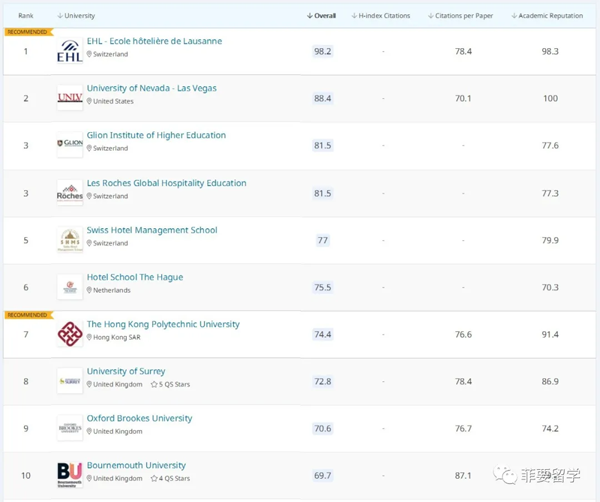Open Swiss Hotel Management School link
Screen dimensions: 600x502
(x=152, y=230)
